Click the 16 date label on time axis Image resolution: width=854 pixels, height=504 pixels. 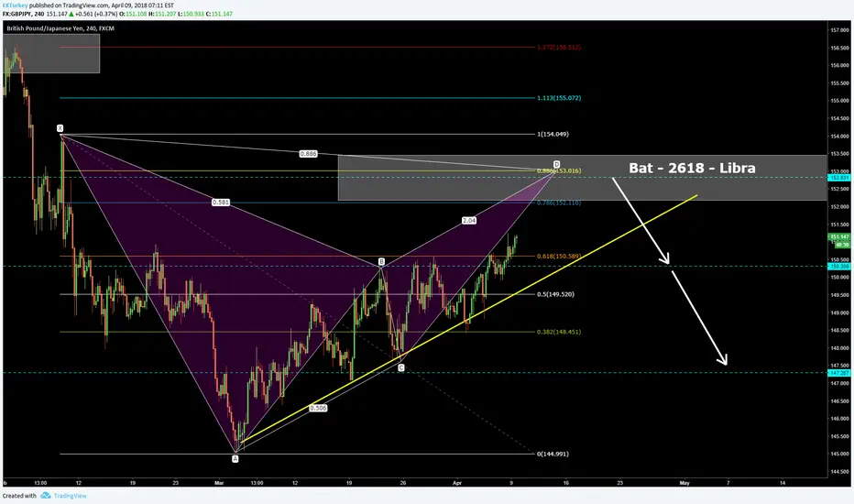[x=566, y=483]
